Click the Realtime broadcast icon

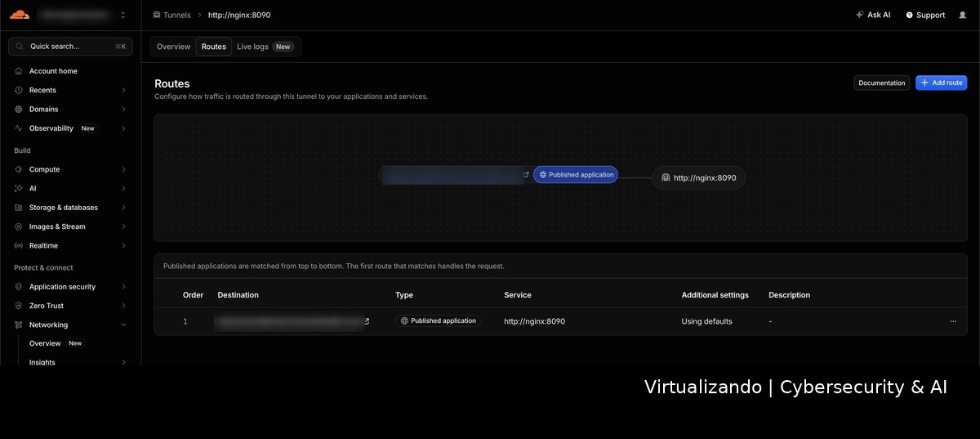tap(19, 245)
